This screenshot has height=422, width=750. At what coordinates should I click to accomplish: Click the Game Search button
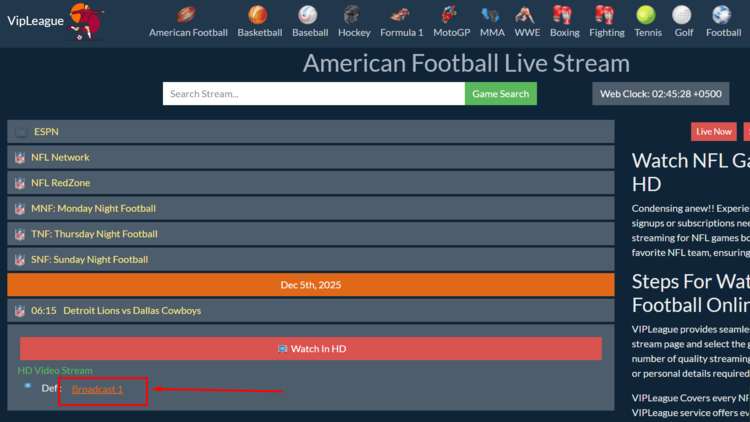[501, 94]
